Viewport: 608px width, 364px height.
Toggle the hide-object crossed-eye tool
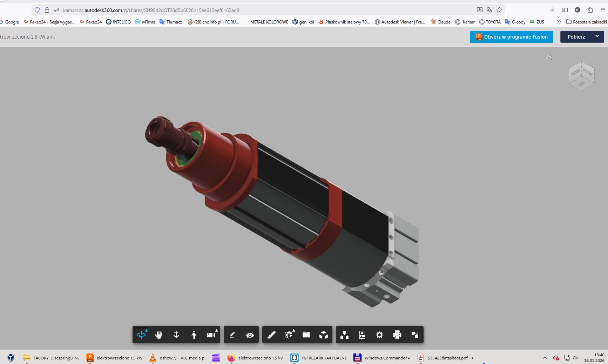click(x=250, y=335)
